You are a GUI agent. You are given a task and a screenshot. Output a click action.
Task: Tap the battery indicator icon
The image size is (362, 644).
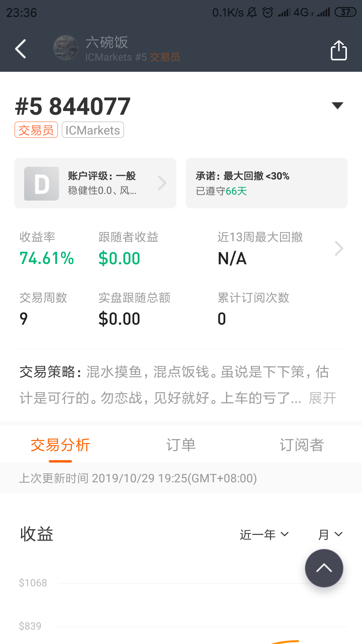tap(345, 12)
